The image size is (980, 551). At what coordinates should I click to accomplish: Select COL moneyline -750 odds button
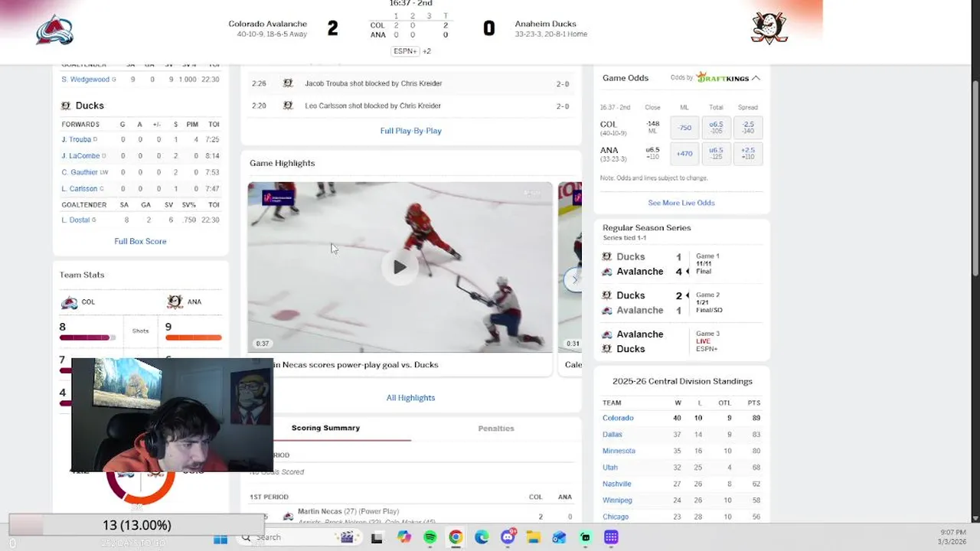click(684, 128)
